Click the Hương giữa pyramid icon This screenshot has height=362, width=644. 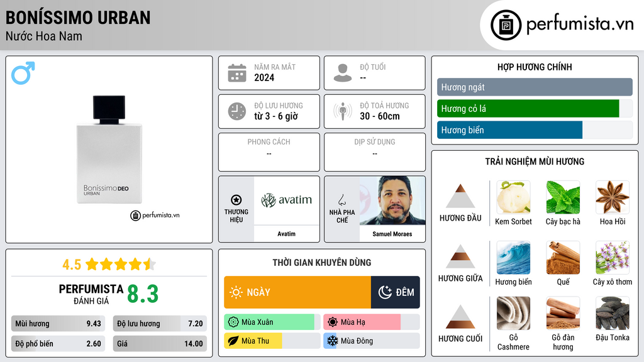pos(460,256)
